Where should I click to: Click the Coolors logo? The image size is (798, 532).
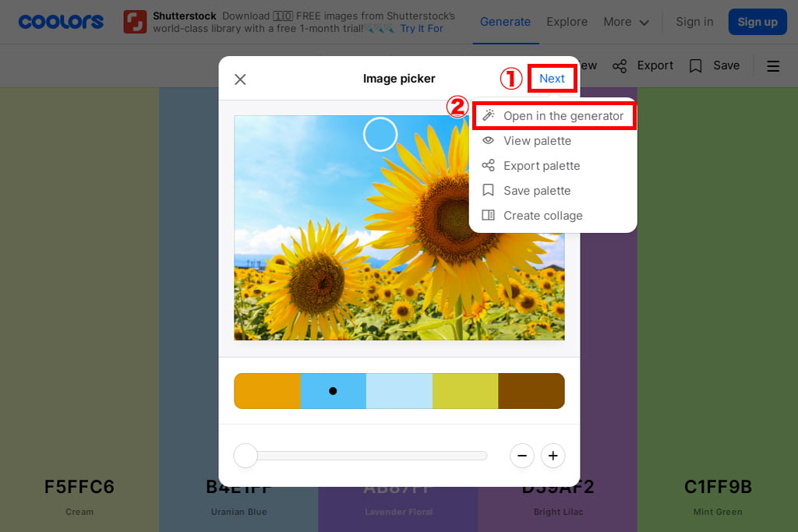tap(61, 22)
